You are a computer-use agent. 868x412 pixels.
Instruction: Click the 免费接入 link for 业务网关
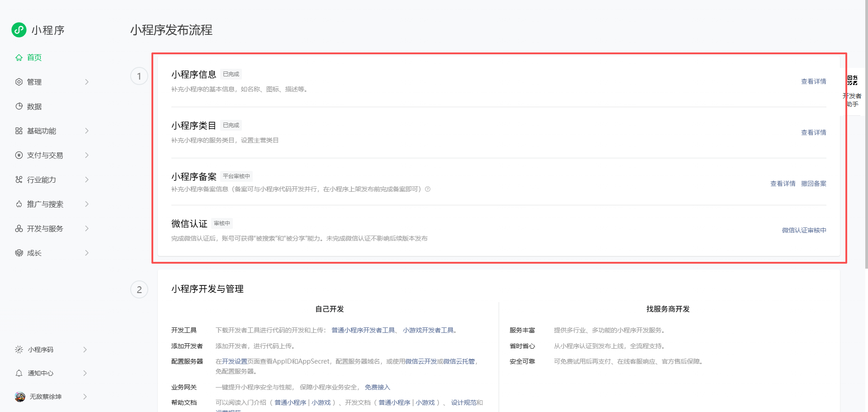(x=377, y=387)
